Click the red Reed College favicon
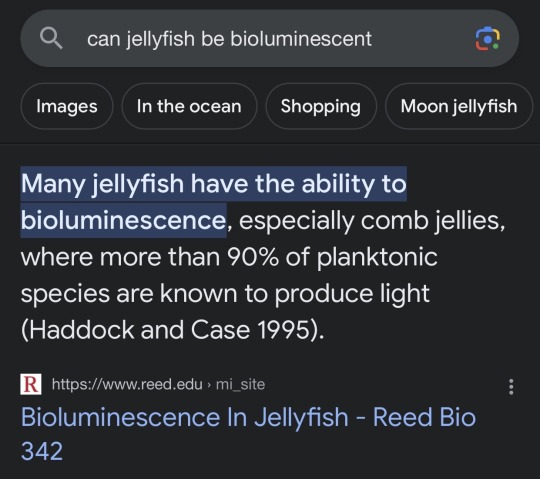The width and height of the screenshot is (540, 479). [x=31, y=384]
